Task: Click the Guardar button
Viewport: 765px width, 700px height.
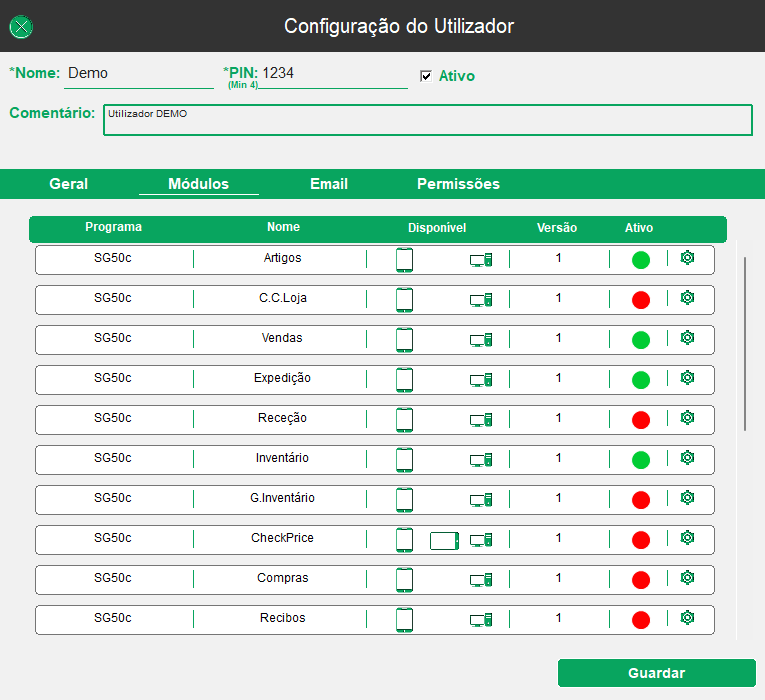Action: 657,673
